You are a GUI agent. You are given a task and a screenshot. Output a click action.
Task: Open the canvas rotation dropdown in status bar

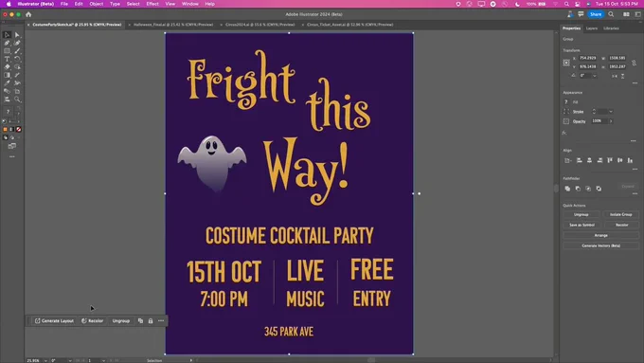(x=70, y=360)
